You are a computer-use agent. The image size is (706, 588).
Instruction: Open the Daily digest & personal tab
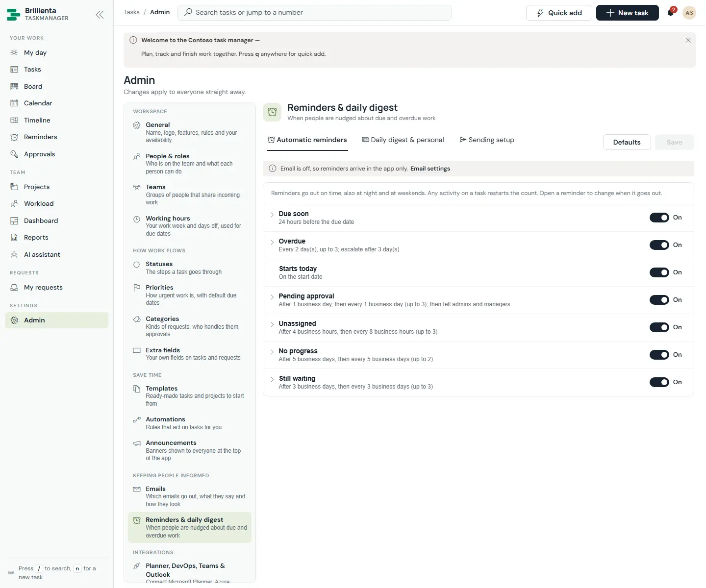[403, 140]
